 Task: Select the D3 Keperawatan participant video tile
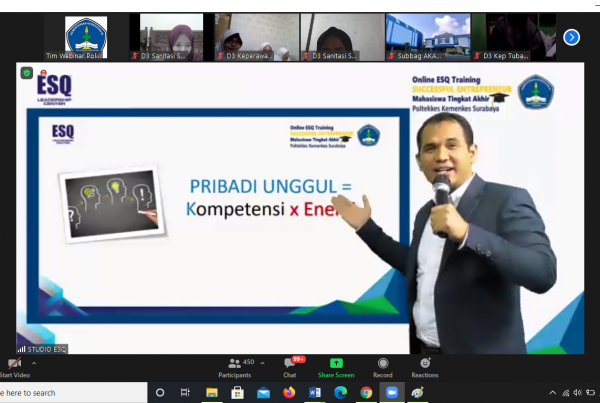pyautogui.click(x=257, y=37)
